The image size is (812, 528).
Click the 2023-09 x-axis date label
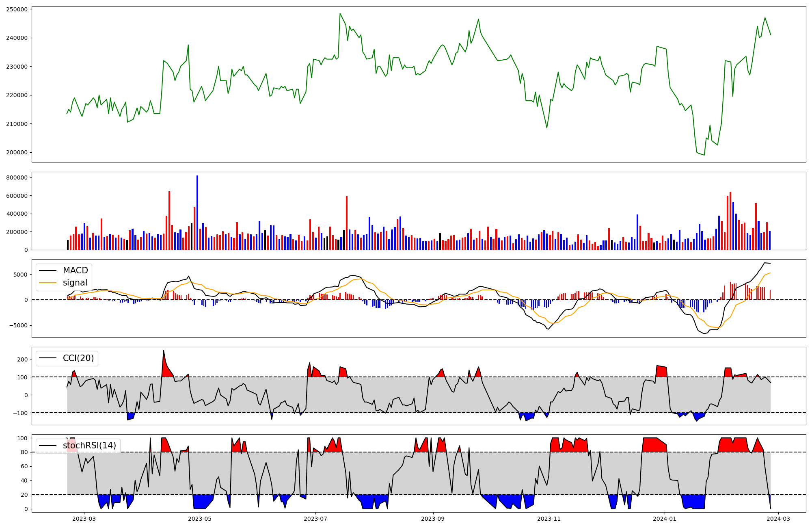[433, 518]
